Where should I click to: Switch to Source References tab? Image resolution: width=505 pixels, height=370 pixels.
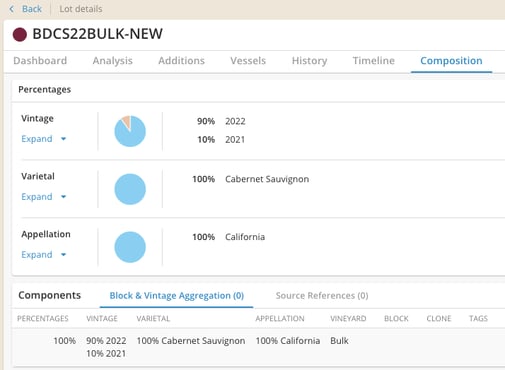322,296
